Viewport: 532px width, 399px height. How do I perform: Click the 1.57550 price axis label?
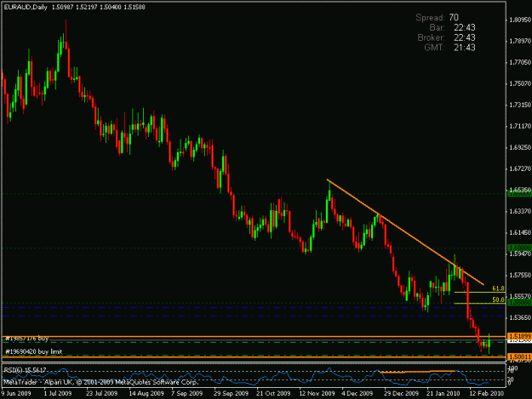[x=520, y=275]
